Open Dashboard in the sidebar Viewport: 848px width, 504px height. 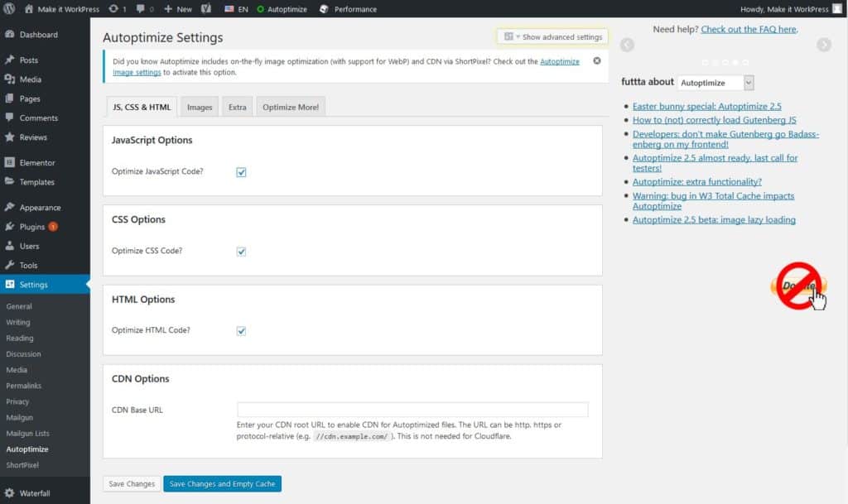pyautogui.click(x=38, y=35)
